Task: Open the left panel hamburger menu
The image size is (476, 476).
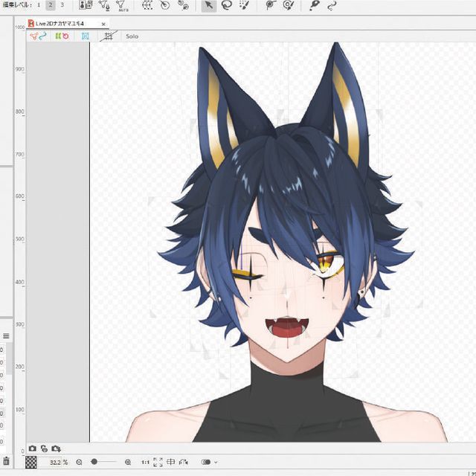Action: coord(6,336)
